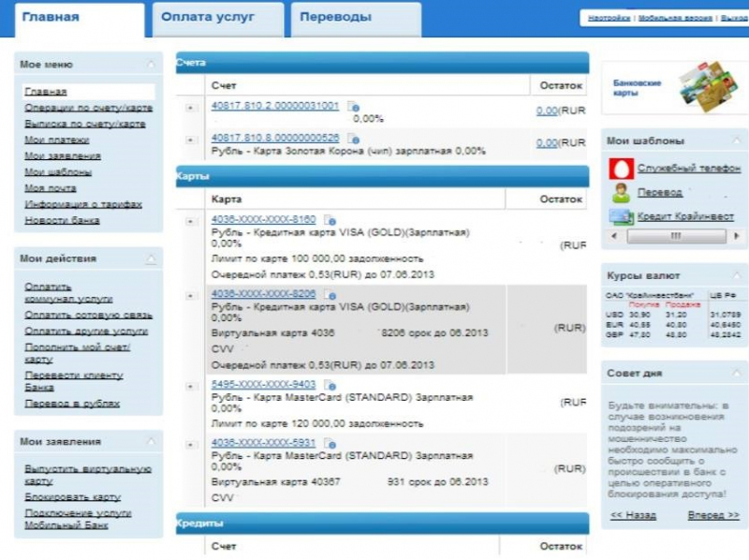Image resolution: width=749 pixels, height=560 pixels.
Task: Expand row of account 40817.810.2.00000031001
Action: pos(191,108)
